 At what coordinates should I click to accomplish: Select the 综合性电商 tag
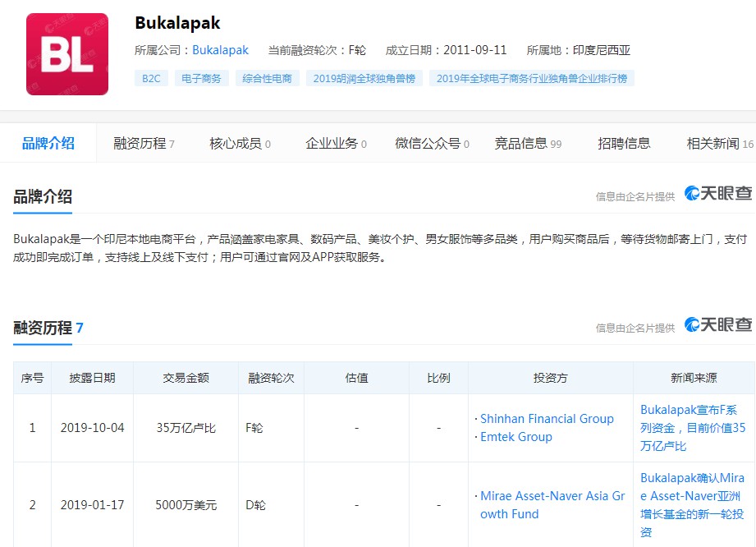pyautogui.click(x=267, y=78)
